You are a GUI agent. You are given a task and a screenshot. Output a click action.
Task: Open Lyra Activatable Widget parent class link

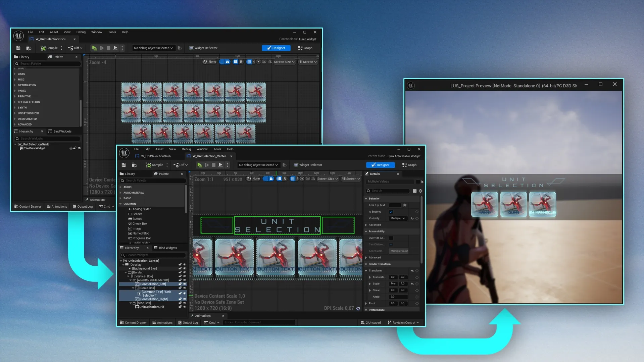(404, 156)
